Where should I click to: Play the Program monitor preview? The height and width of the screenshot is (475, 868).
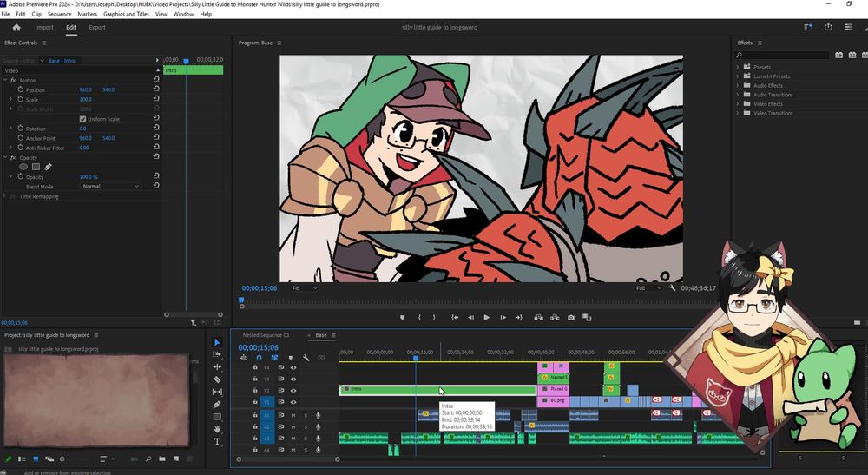(x=487, y=318)
